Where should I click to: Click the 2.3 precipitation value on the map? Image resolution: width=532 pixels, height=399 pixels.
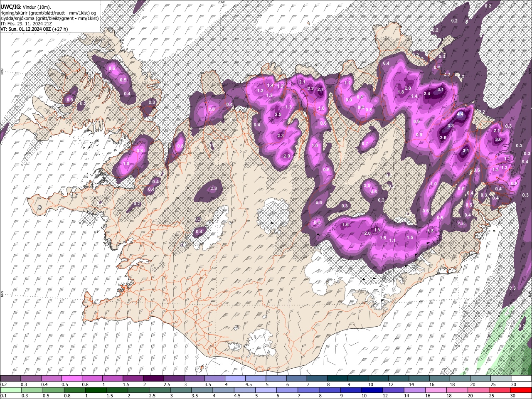280,135
